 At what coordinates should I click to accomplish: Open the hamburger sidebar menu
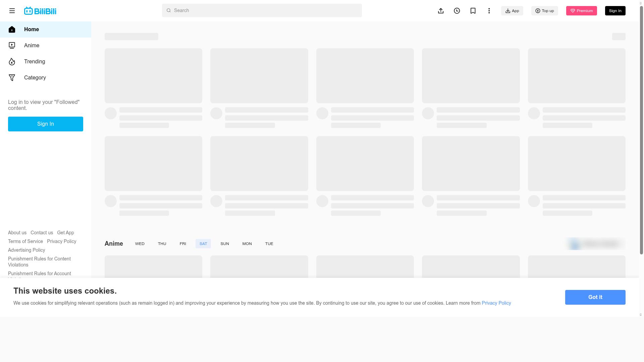(12, 11)
